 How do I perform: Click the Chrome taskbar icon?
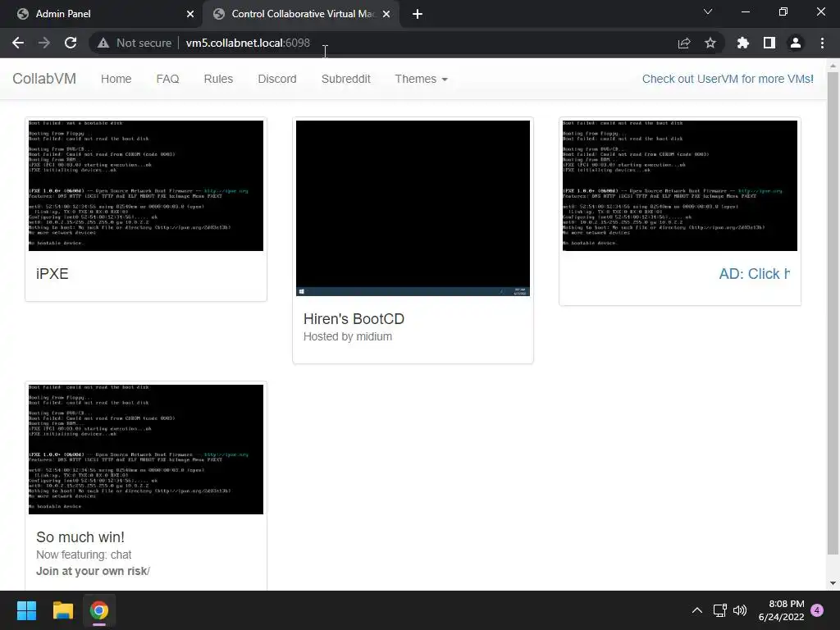coord(99,610)
